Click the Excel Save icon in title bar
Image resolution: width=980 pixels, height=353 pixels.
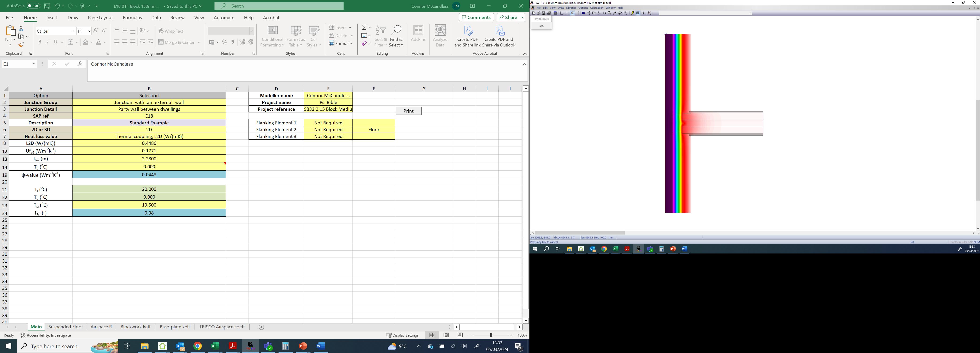(x=47, y=6)
